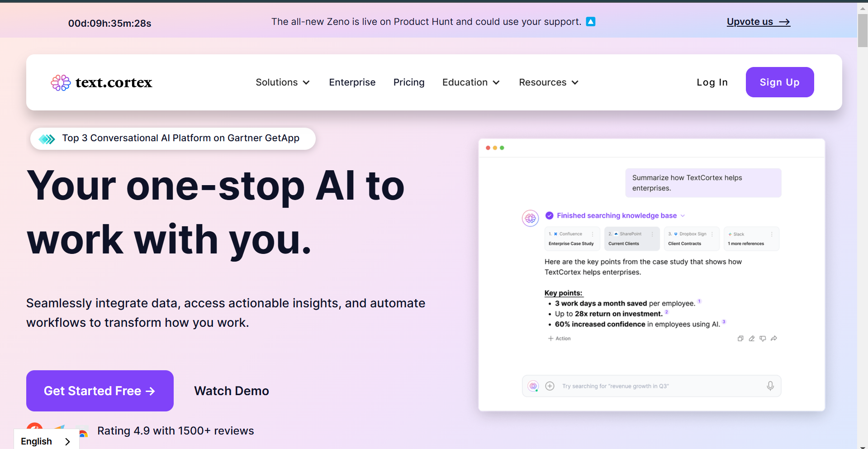Viewport: 868px width, 449px height.
Task: Click the SharePoint Current Clients card
Action: pyautogui.click(x=632, y=239)
